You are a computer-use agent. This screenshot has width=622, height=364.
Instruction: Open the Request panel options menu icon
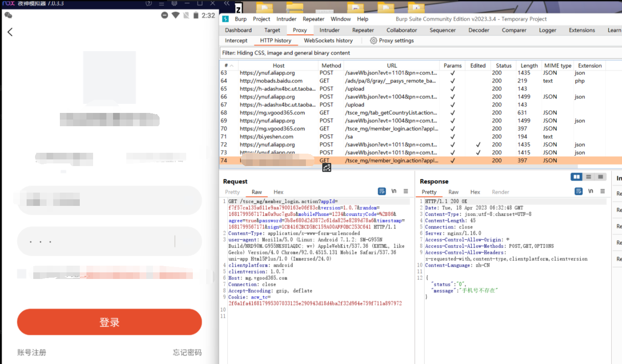pos(406,191)
